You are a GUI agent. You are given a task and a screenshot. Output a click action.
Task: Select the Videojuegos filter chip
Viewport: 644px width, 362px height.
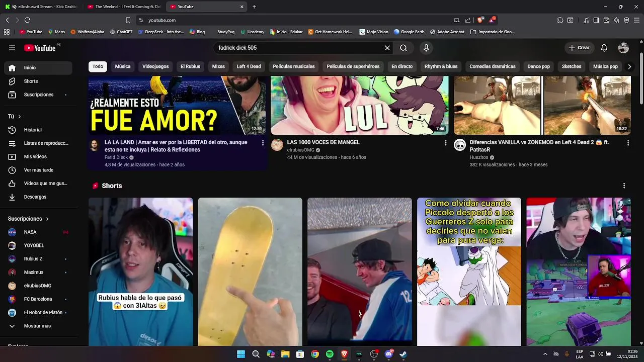coord(155,66)
